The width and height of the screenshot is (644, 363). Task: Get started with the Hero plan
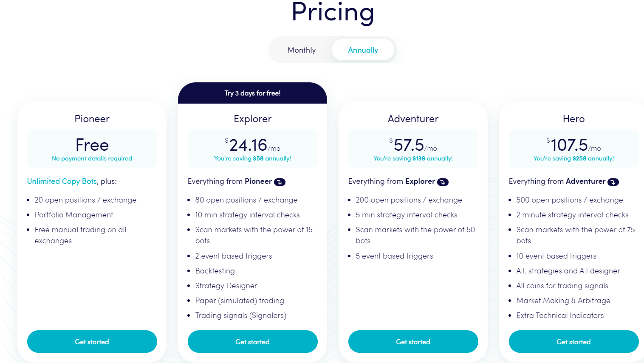[x=574, y=342]
